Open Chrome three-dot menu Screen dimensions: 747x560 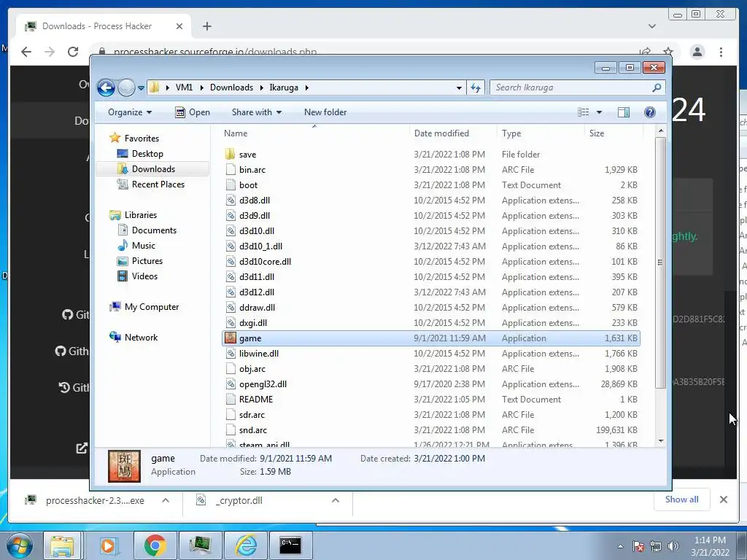(x=721, y=52)
